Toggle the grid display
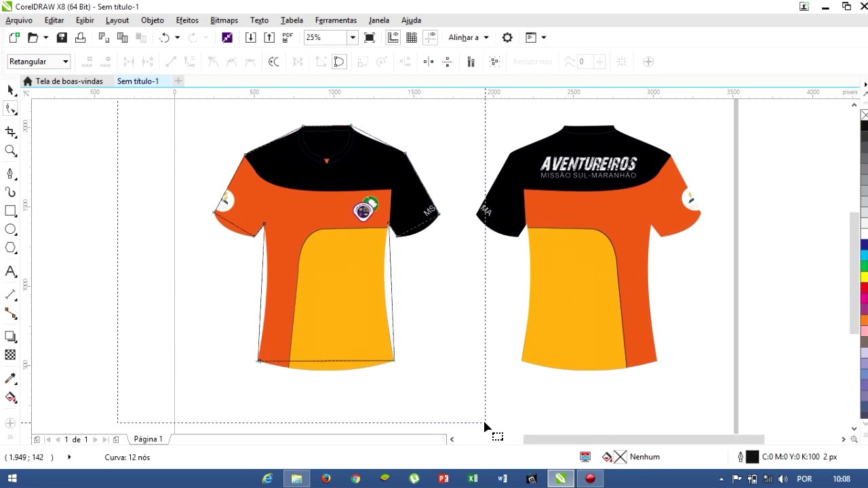The width and height of the screenshot is (868, 488). 412,38
